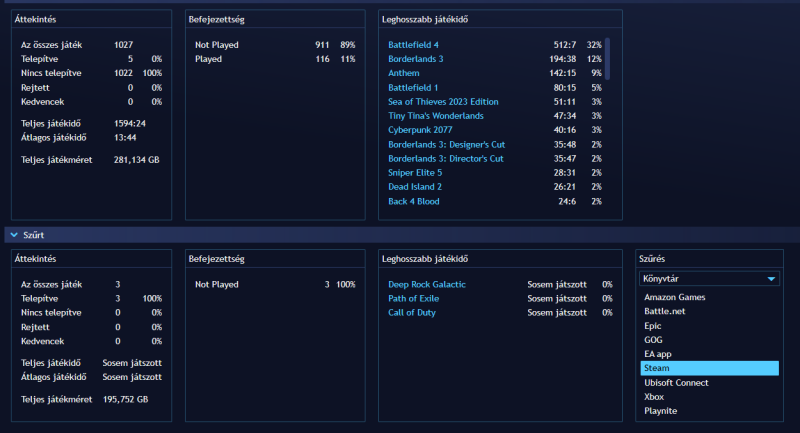The width and height of the screenshot is (800, 433).
Task: Open Anthem game link
Action: [x=403, y=73]
